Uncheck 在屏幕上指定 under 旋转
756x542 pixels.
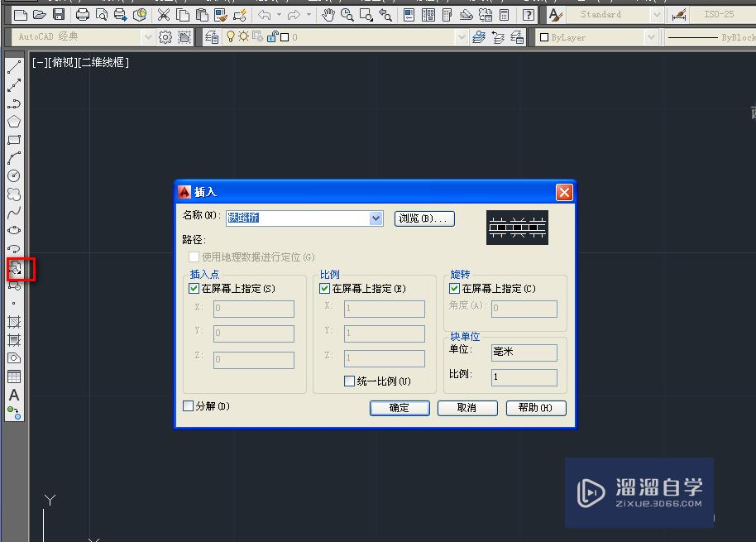[x=453, y=288]
